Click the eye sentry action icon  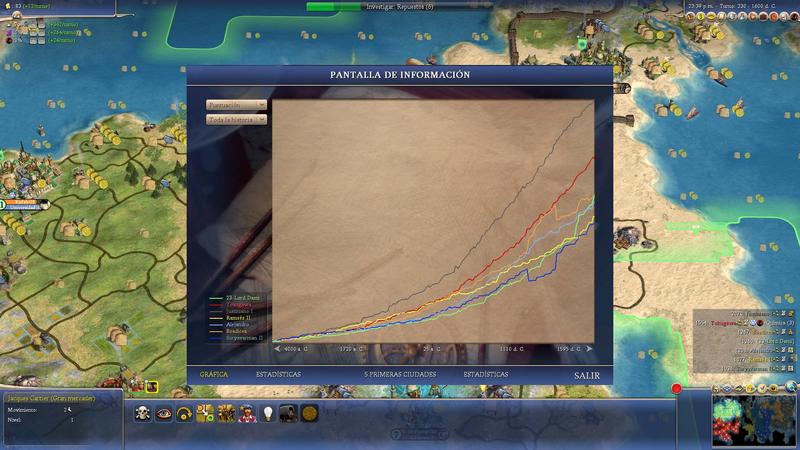[163, 413]
